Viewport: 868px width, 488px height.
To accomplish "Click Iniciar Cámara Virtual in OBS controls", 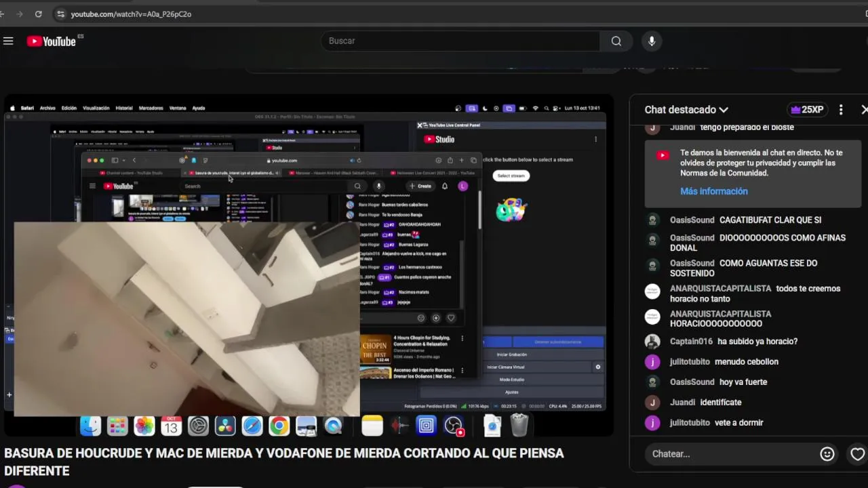I will 506,367.
